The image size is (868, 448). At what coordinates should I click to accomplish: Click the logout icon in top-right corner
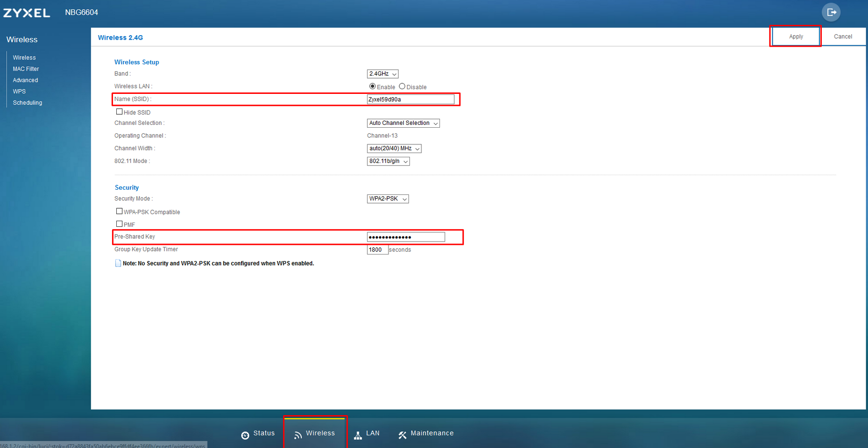[x=831, y=12]
